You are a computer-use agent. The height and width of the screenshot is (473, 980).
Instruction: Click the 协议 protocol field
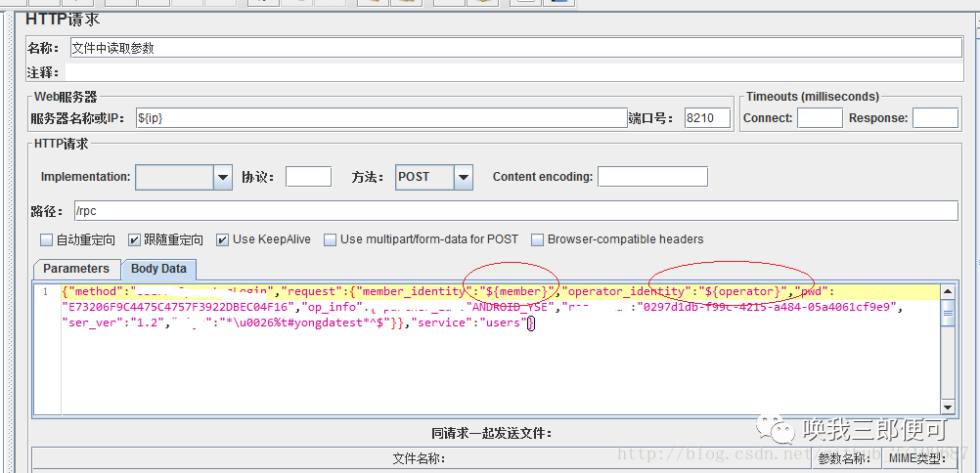click(308, 177)
